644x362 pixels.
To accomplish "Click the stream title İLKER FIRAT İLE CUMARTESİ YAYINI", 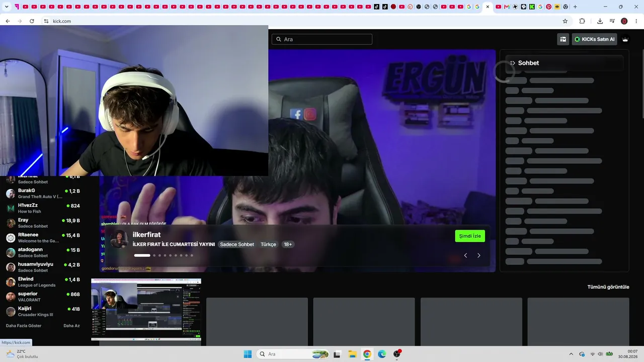I will 174,244.
